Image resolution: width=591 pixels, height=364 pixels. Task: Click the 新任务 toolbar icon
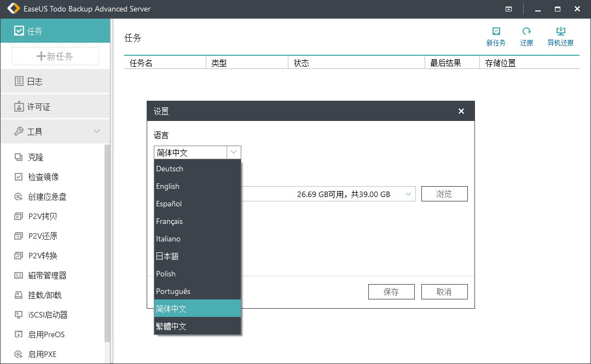[496, 37]
